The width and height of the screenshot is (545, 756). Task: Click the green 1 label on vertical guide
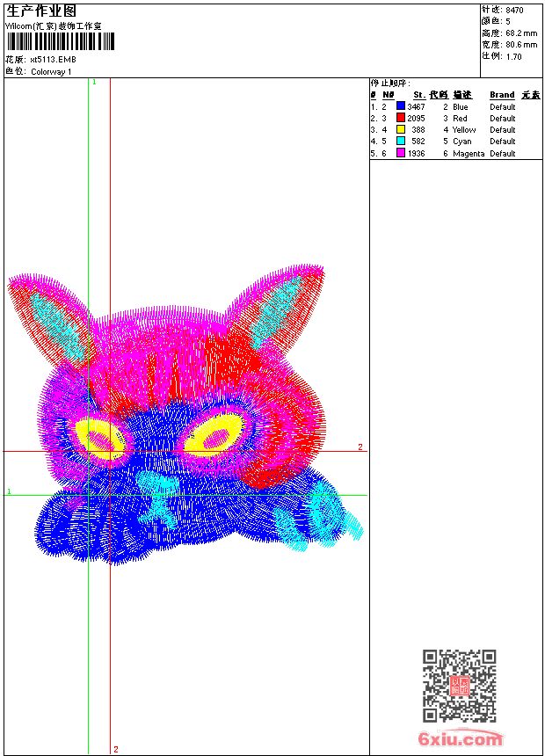(95, 83)
